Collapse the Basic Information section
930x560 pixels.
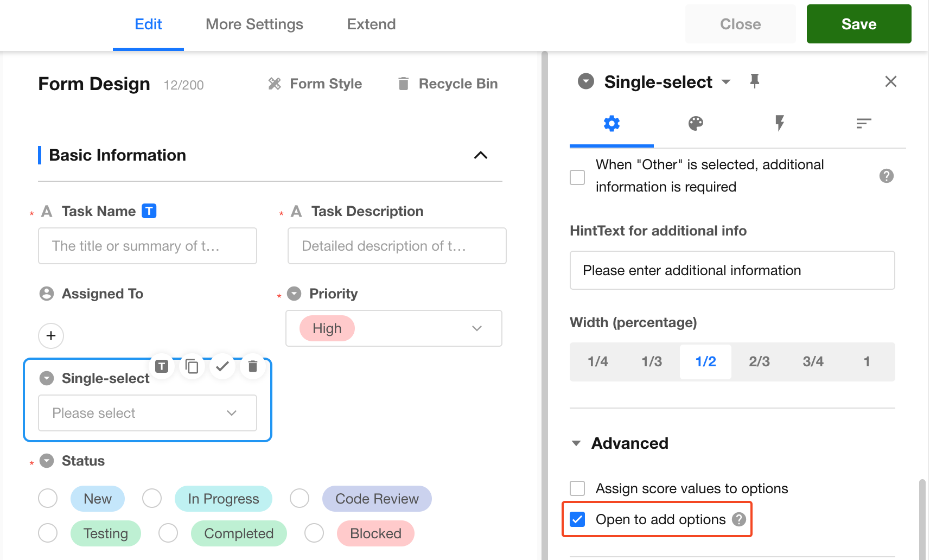pos(480,155)
